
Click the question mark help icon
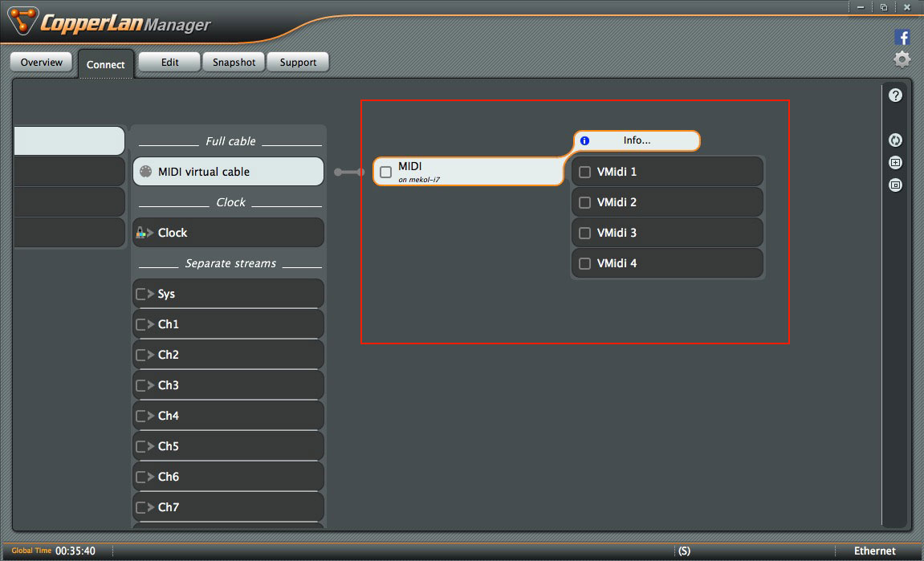click(x=896, y=96)
